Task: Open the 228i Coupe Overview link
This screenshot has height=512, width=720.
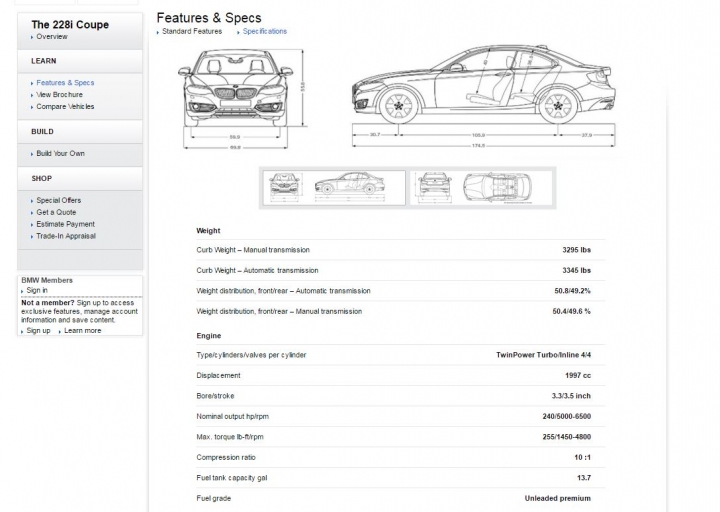Action: [x=51, y=37]
